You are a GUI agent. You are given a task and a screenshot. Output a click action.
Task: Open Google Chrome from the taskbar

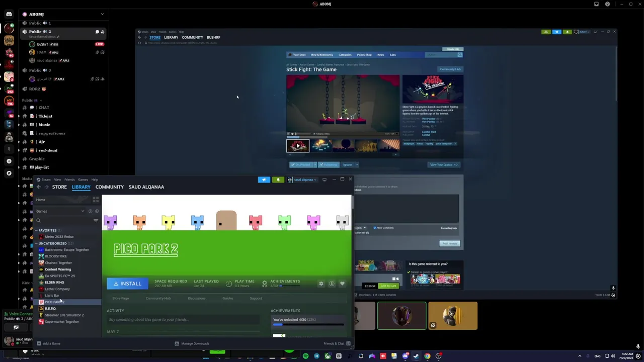[x=427, y=356]
